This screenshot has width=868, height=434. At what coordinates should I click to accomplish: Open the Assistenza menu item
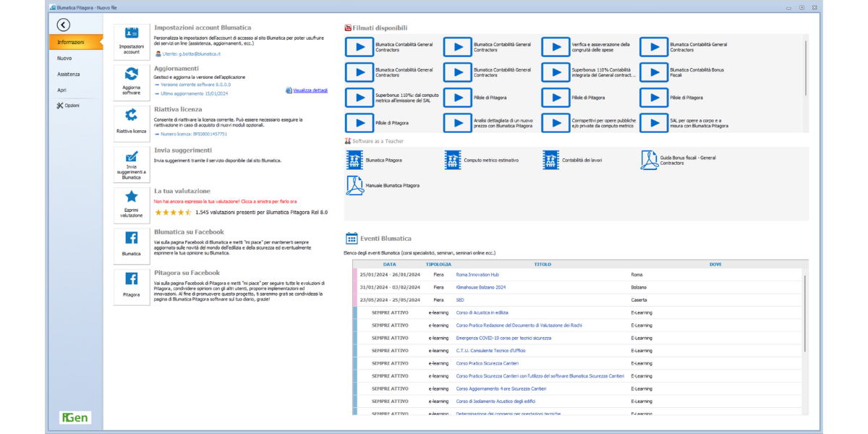(x=69, y=74)
